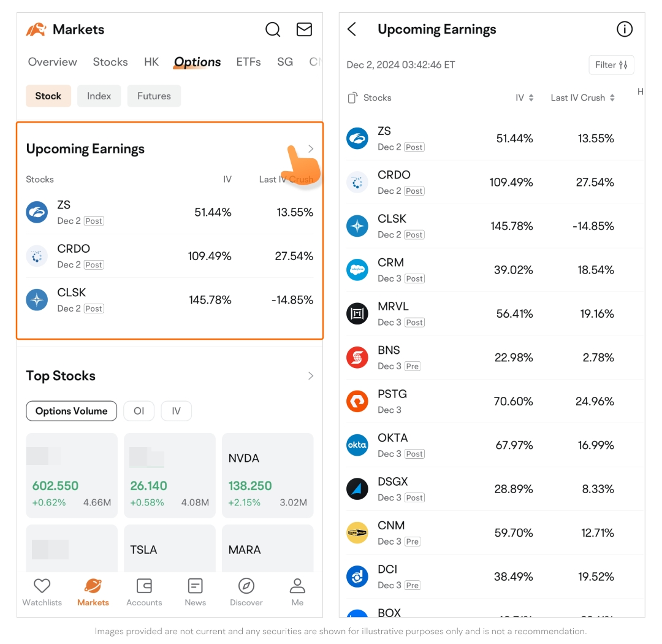This screenshot has width=662, height=644.
Task: Tap the MRVL company logo
Action: pos(357,313)
